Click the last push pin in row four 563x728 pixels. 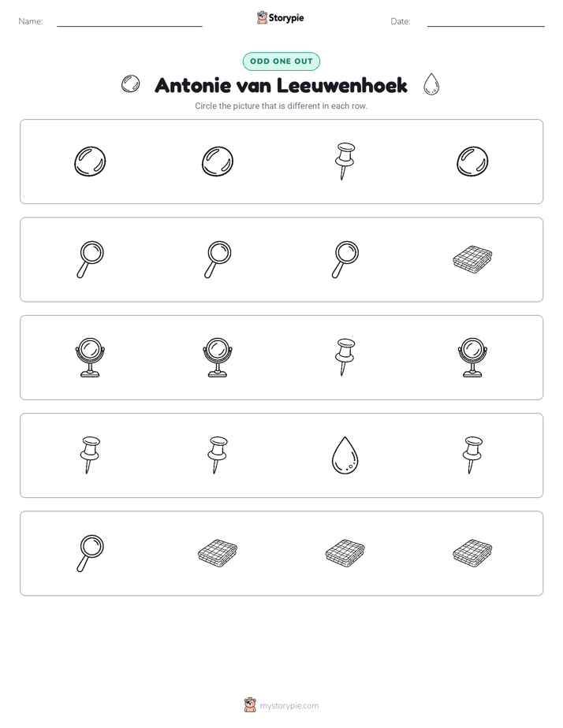click(x=472, y=455)
